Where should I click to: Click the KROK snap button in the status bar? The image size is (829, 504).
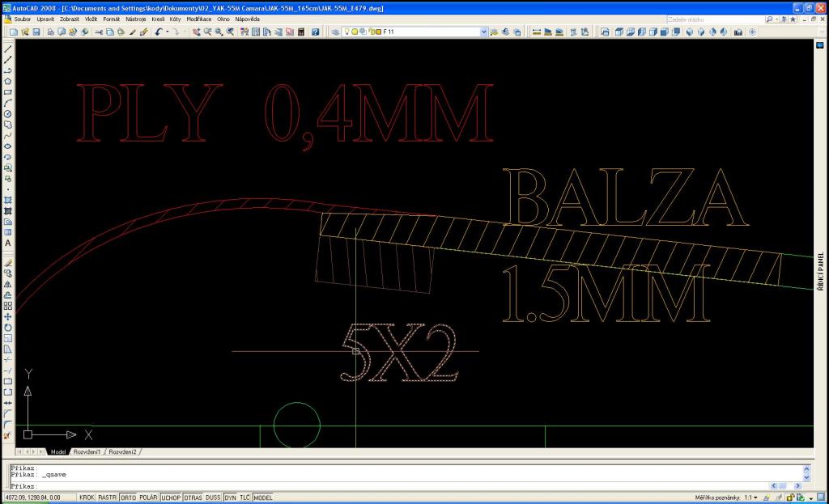pyautogui.click(x=86, y=498)
